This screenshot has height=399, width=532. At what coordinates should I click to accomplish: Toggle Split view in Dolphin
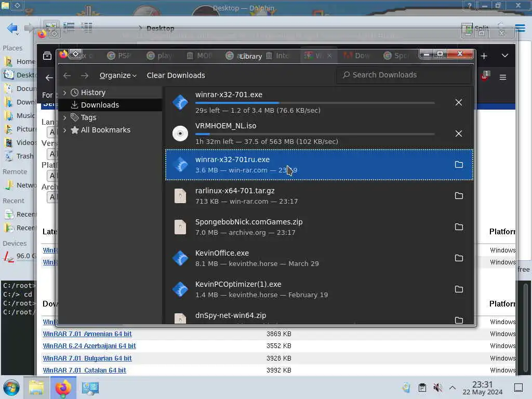[475, 29]
